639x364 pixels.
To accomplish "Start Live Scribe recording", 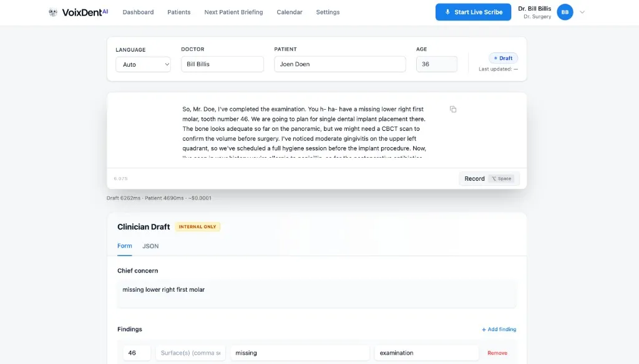I will [x=473, y=12].
